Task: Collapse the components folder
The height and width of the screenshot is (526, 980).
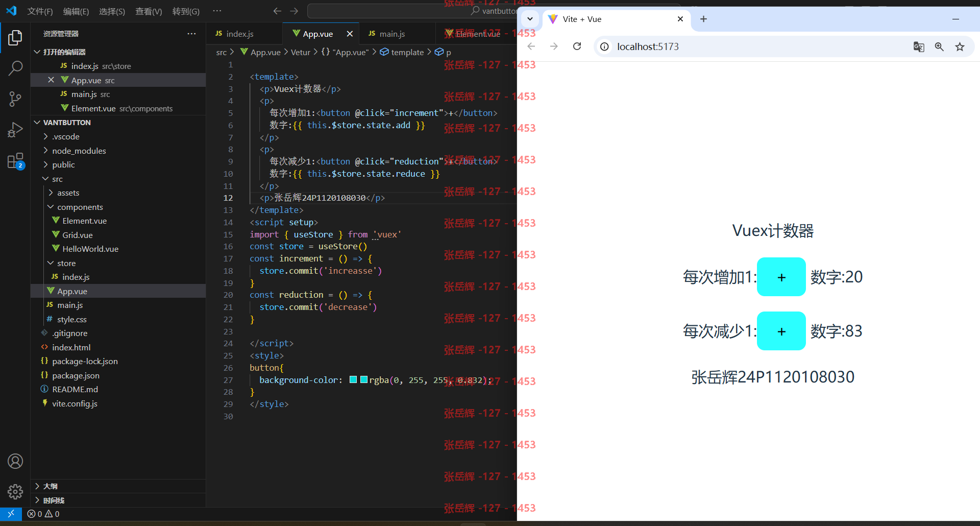Action: (x=51, y=207)
